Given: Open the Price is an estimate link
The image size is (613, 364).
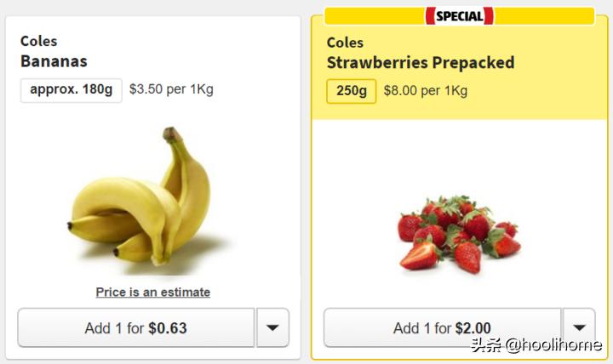Looking at the screenshot, I should pos(153,293).
